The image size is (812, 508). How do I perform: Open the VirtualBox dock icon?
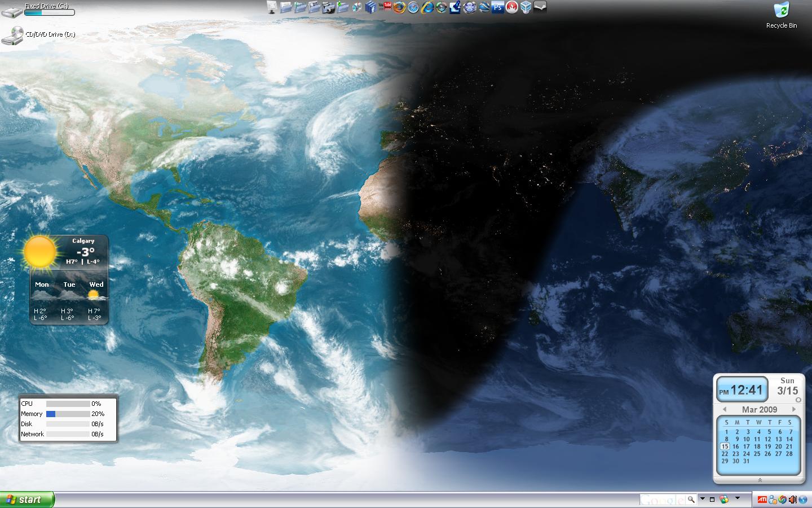coord(526,7)
